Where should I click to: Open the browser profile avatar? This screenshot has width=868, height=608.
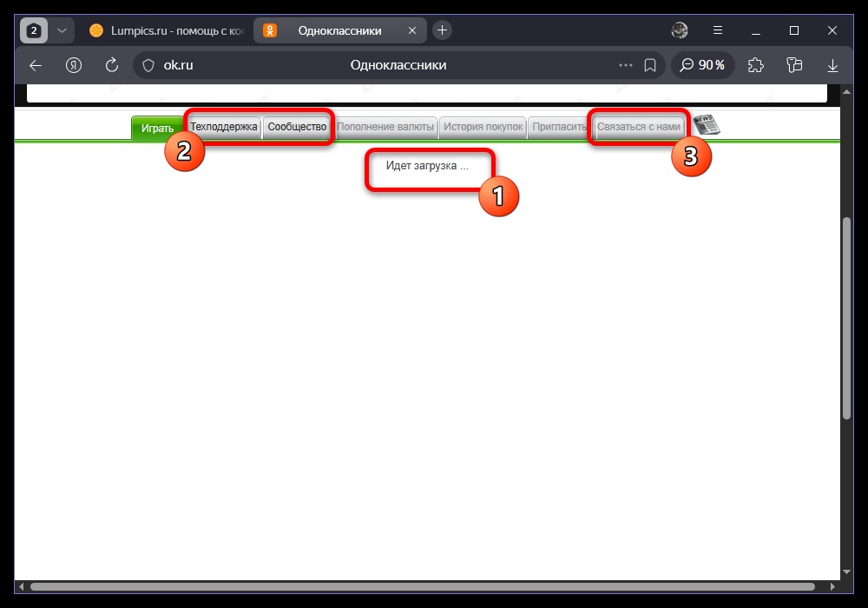[680, 30]
